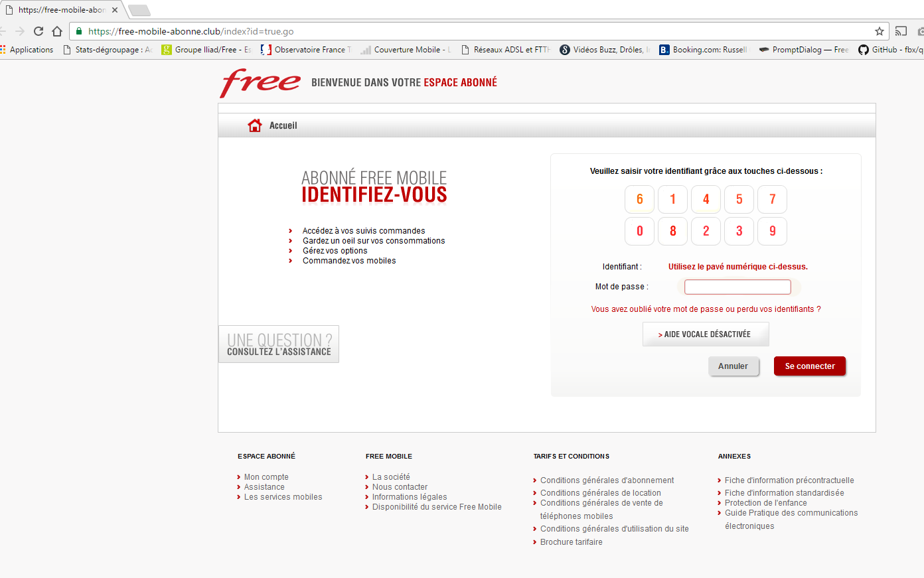This screenshot has height=578, width=924.
Task: Open the forgotten password link
Action: 706,309
